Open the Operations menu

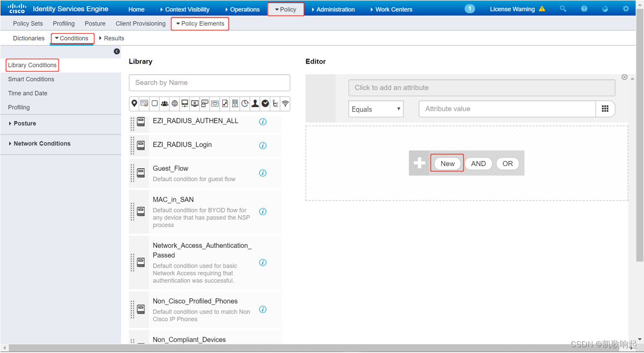click(242, 9)
